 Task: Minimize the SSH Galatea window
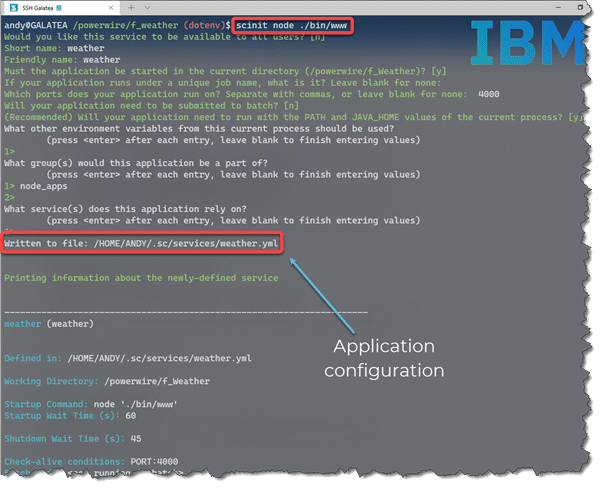(519, 8)
